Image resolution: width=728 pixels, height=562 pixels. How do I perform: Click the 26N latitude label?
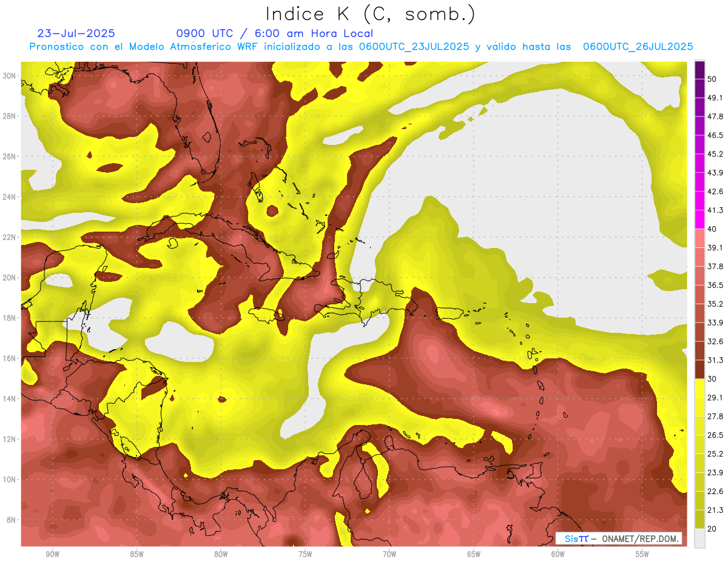9,156
